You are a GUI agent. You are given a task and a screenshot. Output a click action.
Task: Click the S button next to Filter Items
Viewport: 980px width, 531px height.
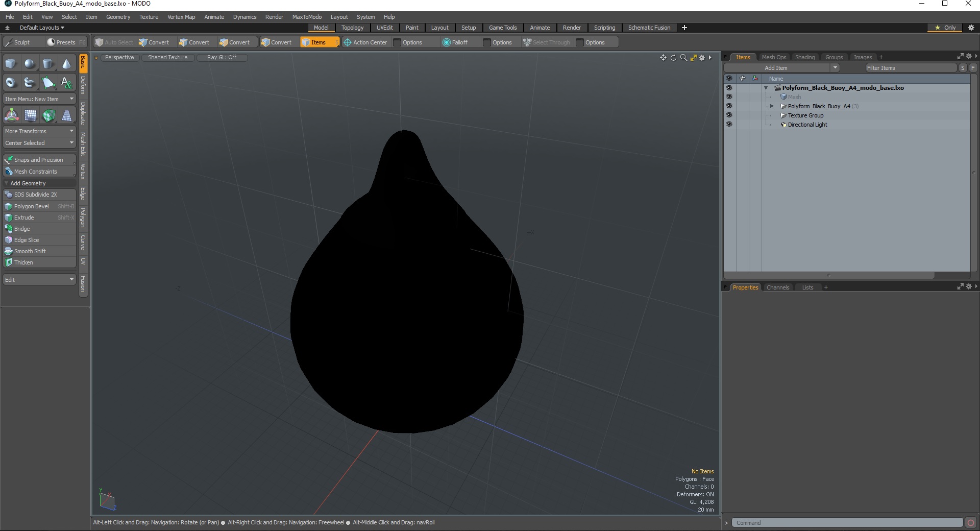pyautogui.click(x=963, y=68)
